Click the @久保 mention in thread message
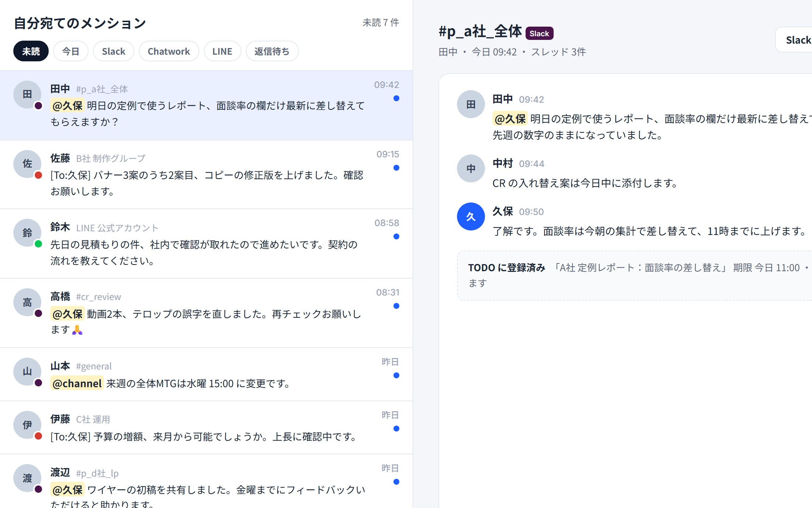Image resolution: width=812 pixels, height=508 pixels. click(x=510, y=119)
